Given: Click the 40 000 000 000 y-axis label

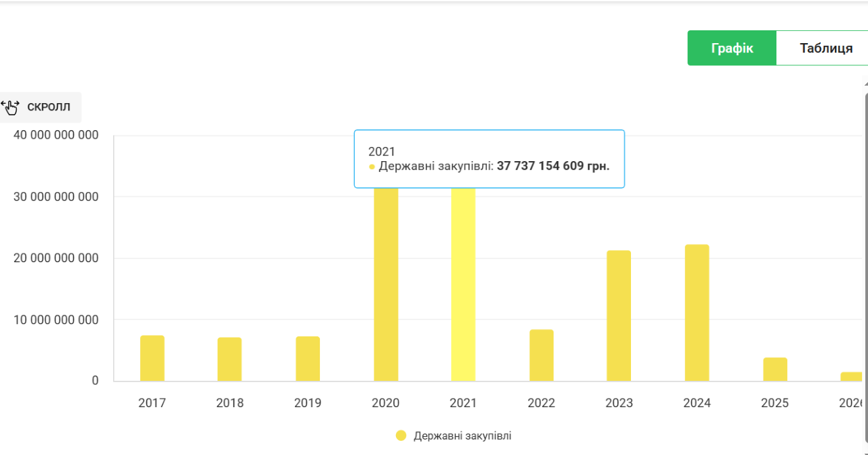Looking at the screenshot, I should [56, 135].
